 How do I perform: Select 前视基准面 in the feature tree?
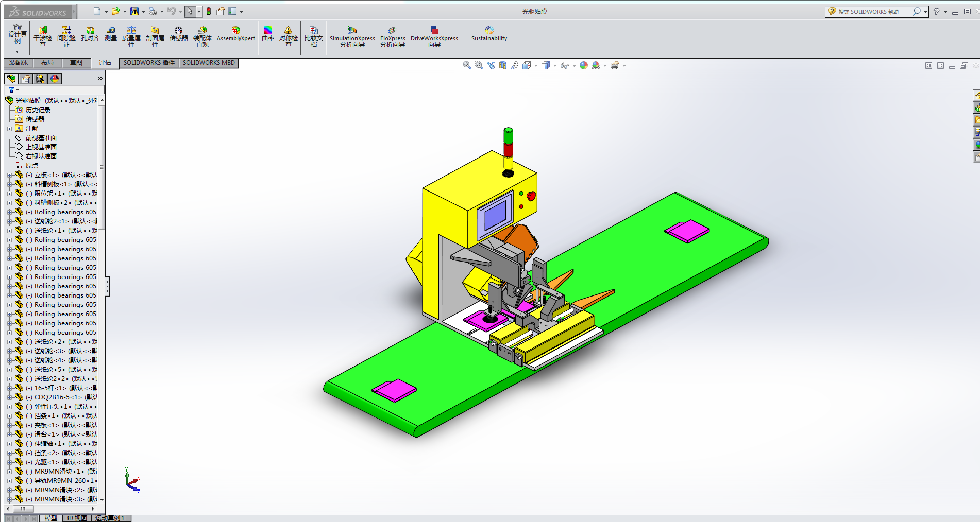tap(41, 138)
